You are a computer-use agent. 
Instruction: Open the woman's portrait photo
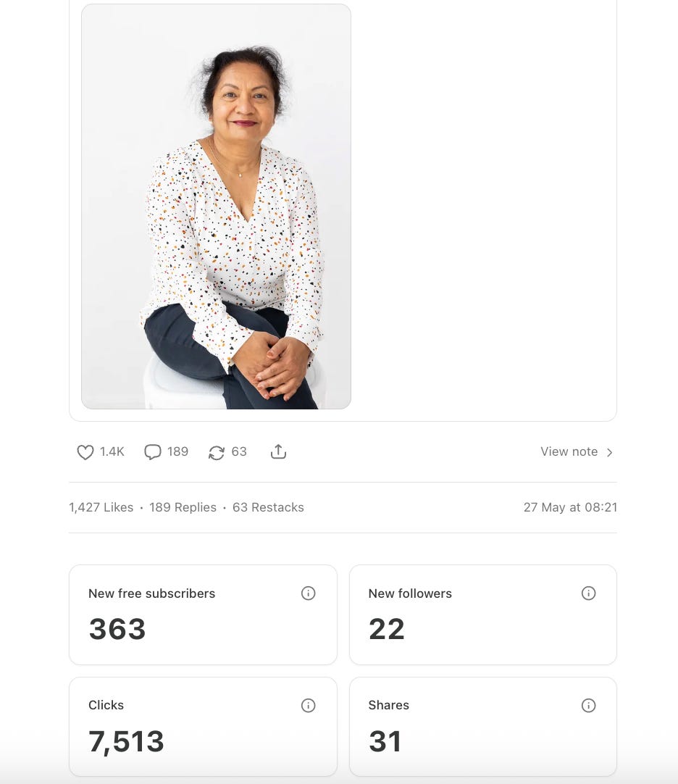click(x=216, y=207)
